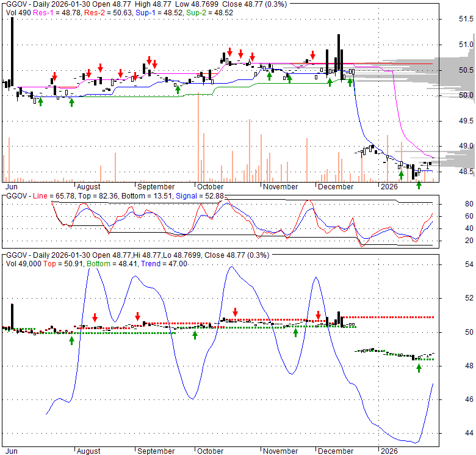Click the green arrow in bottom panel 2026
The image size is (476, 455).
[419, 367]
